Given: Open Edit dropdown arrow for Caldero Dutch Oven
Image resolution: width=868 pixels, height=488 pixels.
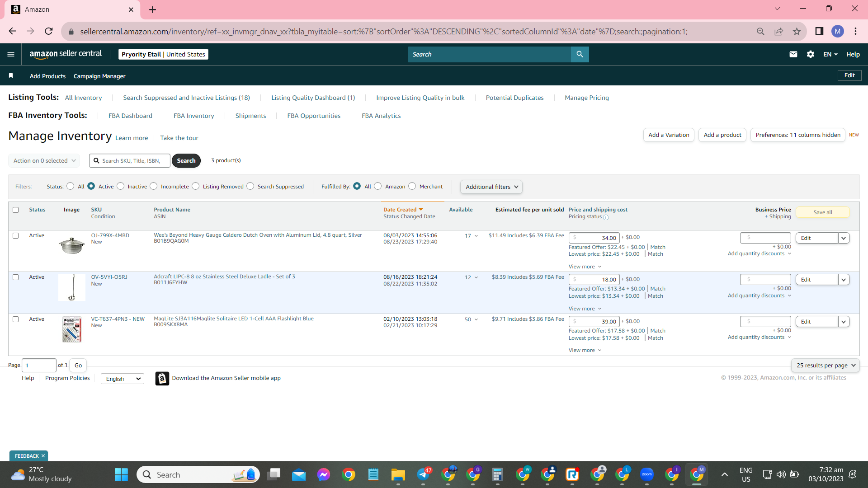Looking at the screenshot, I should [844, 238].
